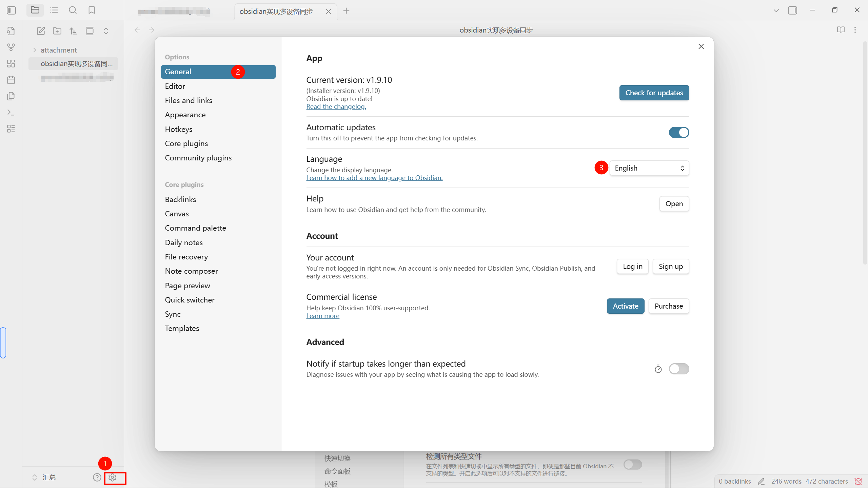The width and height of the screenshot is (868, 488).
Task: Open the Editor settings tab
Action: [218, 86]
